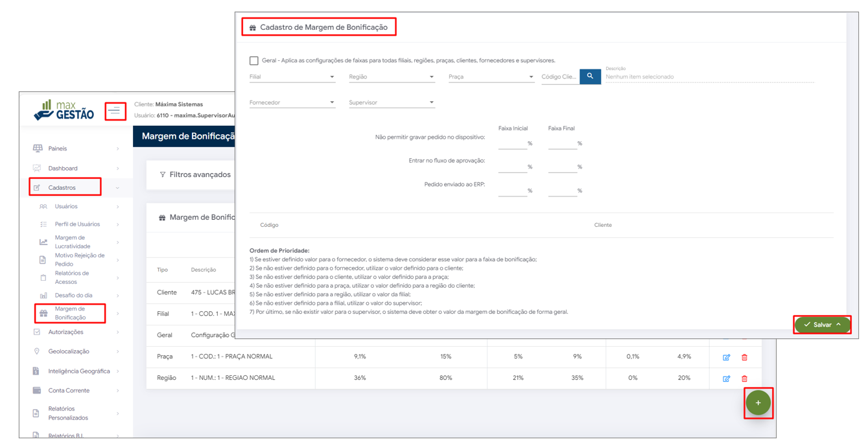Open the Usuários menu item

(x=66, y=207)
